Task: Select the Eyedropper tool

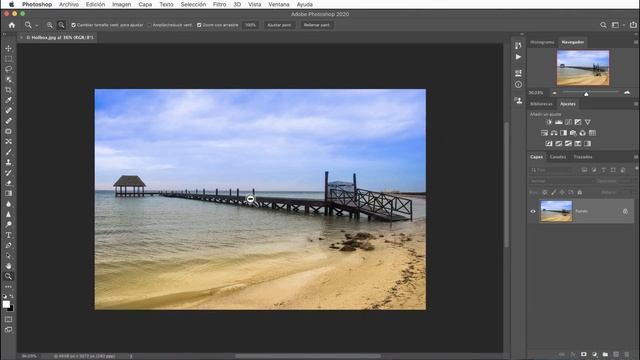Action: 8,100
